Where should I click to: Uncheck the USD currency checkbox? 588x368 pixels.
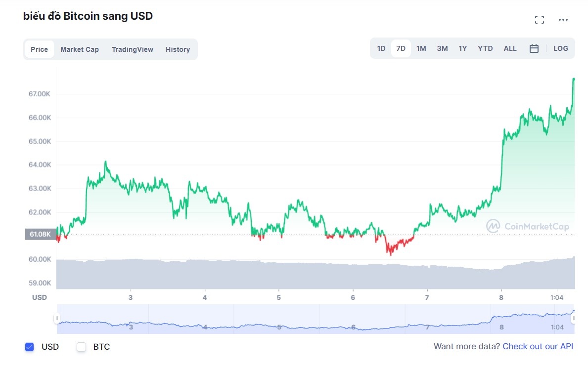(x=30, y=347)
